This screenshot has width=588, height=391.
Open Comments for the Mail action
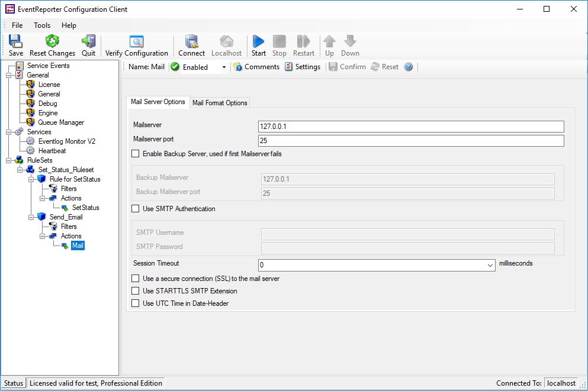(x=256, y=67)
